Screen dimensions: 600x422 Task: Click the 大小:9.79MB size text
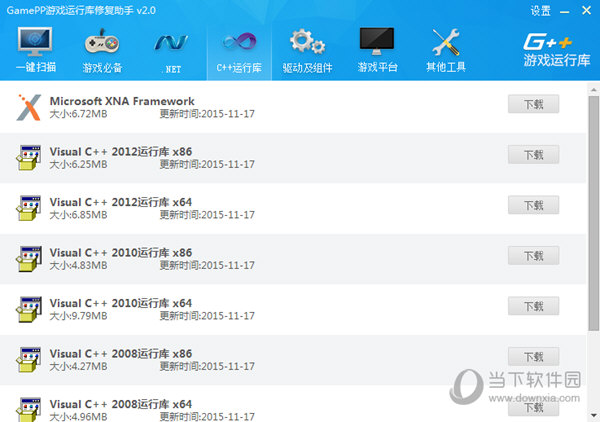(x=78, y=316)
